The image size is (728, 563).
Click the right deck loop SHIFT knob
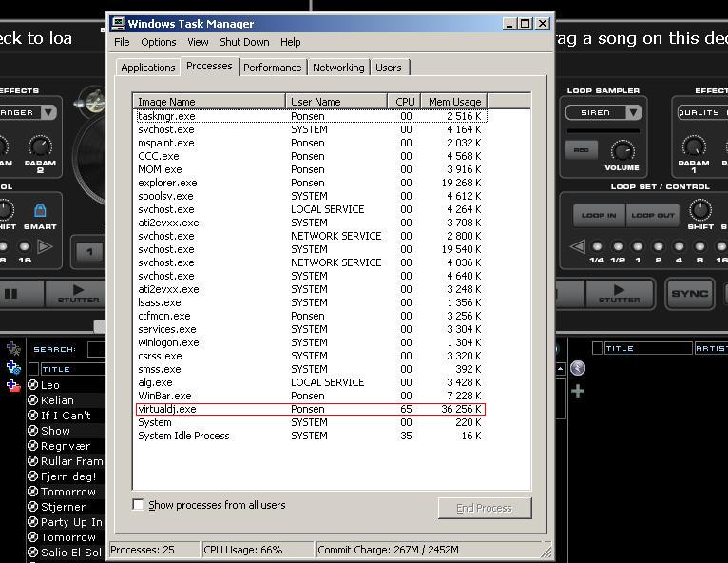pos(699,210)
